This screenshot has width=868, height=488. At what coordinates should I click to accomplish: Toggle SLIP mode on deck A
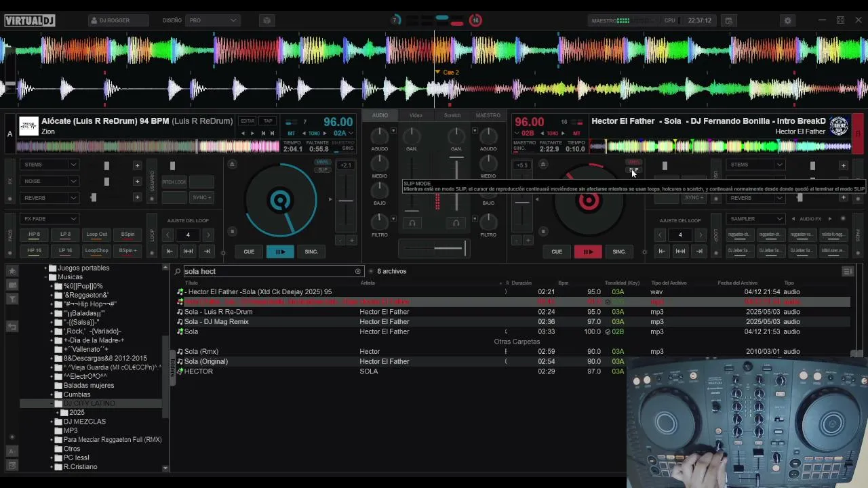click(323, 169)
